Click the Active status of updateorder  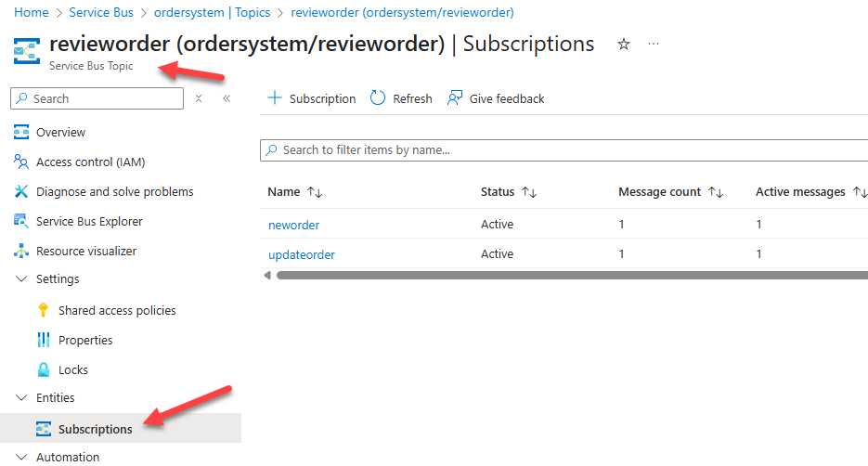coord(497,254)
